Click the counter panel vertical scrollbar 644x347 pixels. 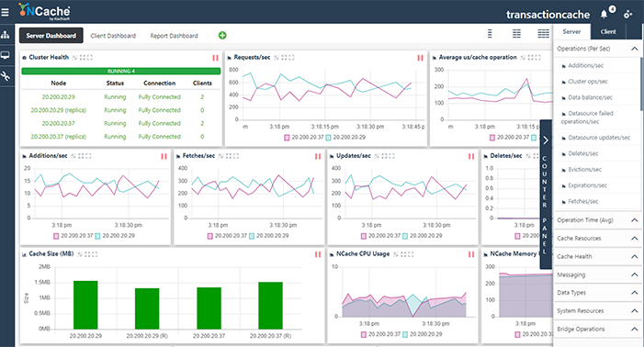[641, 84]
